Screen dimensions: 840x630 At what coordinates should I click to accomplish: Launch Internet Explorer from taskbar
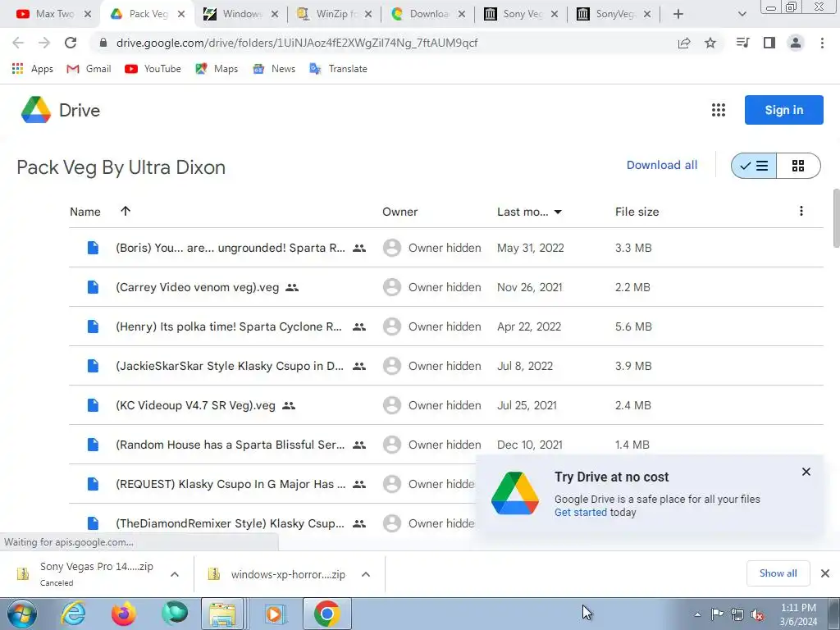coord(73,614)
